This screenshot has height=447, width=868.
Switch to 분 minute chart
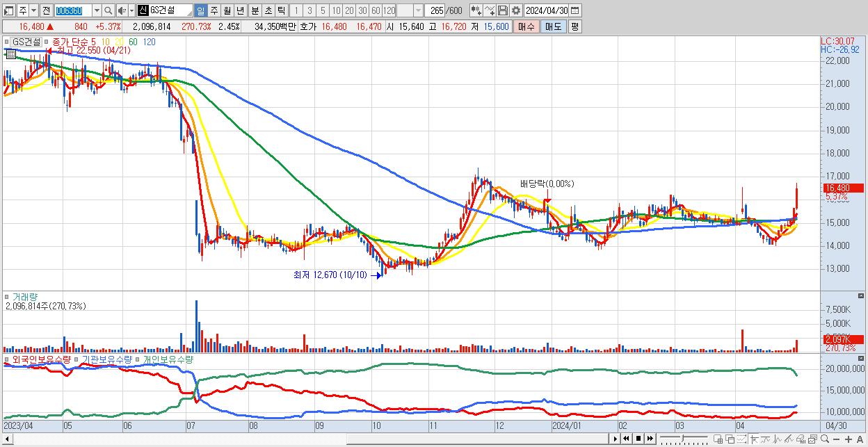(255, 10)
